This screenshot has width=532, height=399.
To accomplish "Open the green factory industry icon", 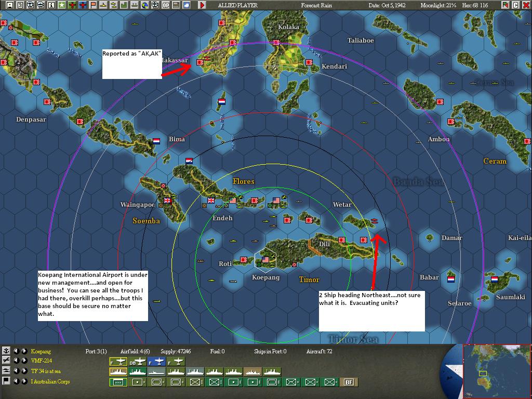I will (x=124, y=5).
